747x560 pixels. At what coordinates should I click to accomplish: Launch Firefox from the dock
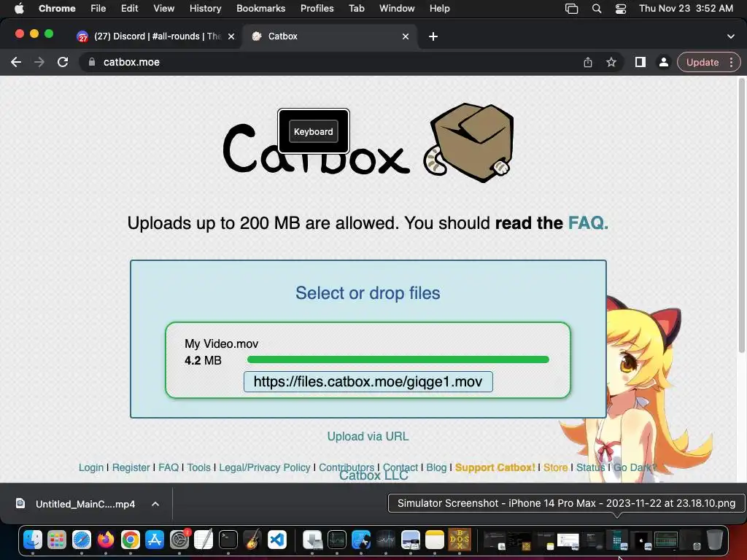(x=106, y=540)
